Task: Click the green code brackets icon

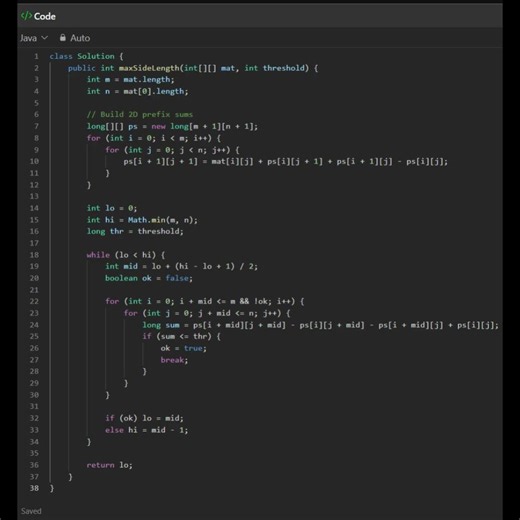Action: pyautogui.click(x=26, y=16)
